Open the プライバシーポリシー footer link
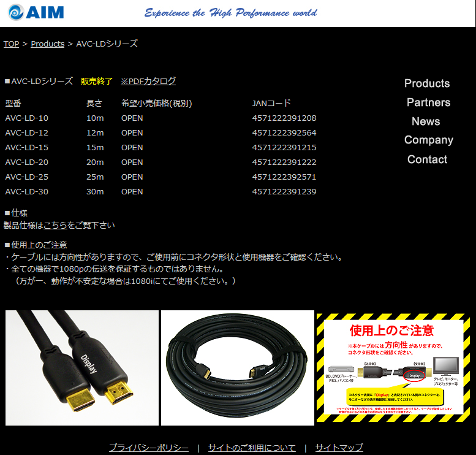 pos(149,448)
